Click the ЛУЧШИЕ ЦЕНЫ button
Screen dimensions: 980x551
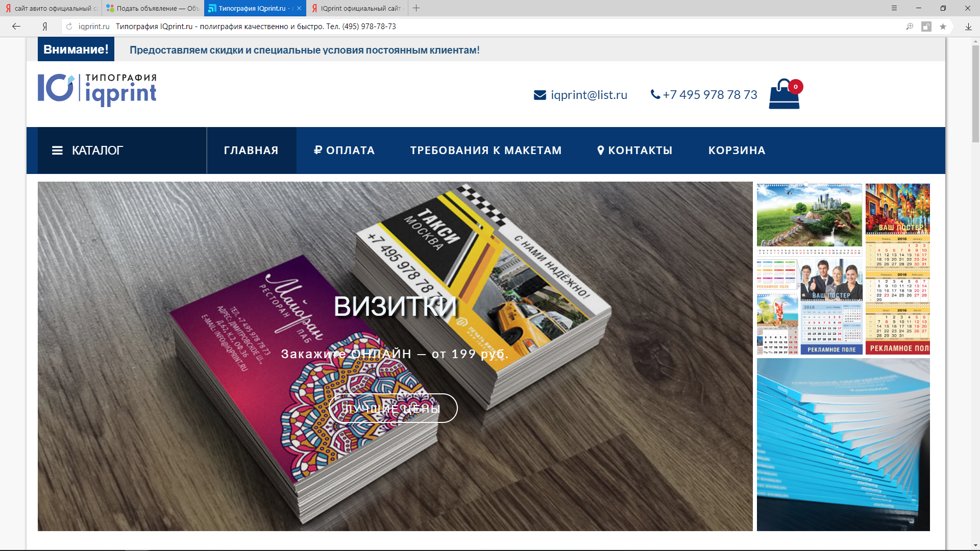coord(393,409)
